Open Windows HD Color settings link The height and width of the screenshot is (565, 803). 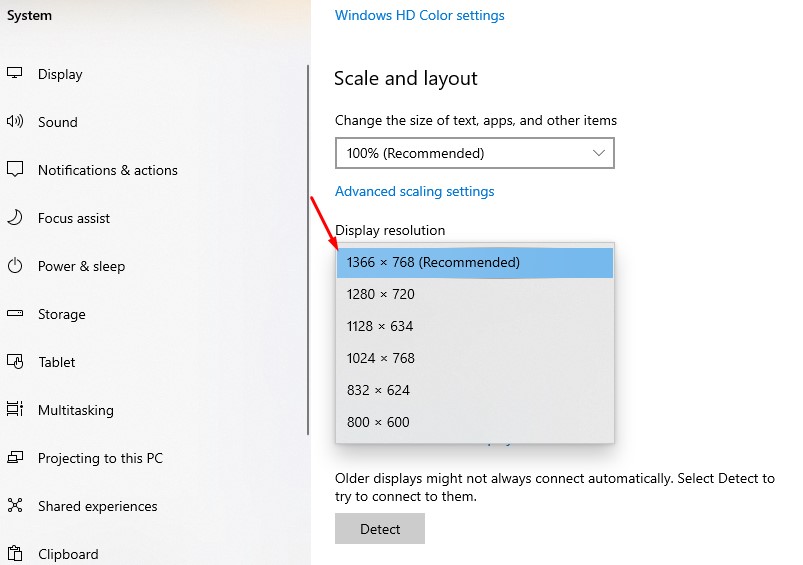[419, 15]
